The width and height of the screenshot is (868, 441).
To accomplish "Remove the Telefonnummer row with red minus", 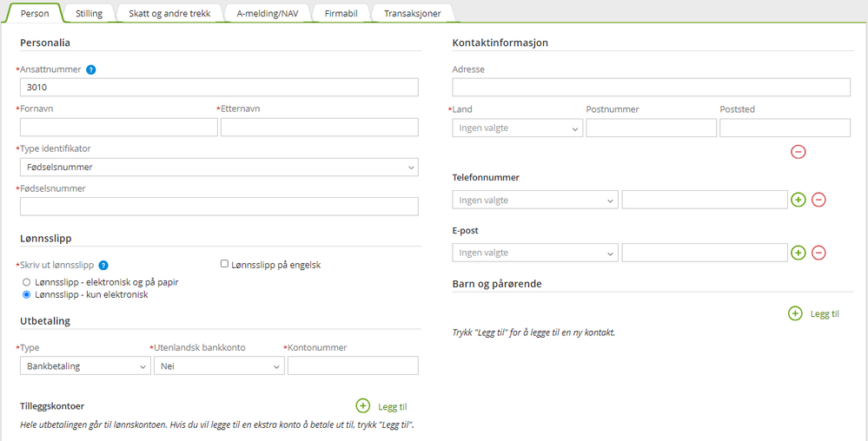I will pyautogui.click(x=818, y=200).
